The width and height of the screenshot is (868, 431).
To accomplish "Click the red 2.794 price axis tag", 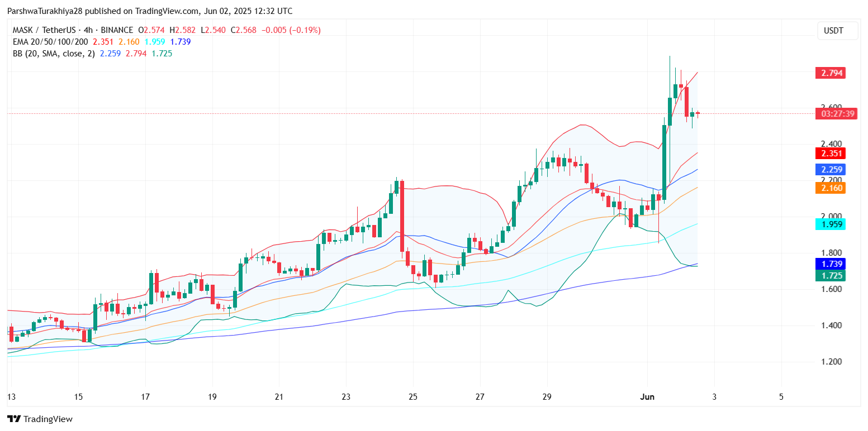I will [830, 73].
